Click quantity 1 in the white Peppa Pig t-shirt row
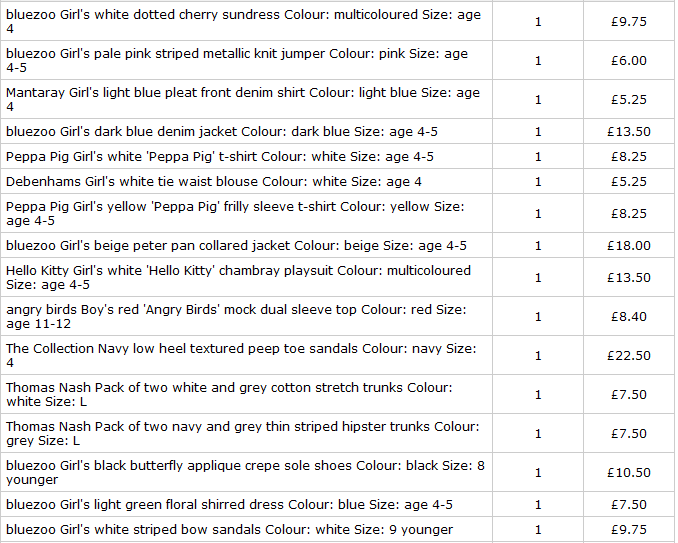 [x=538, y=157]
